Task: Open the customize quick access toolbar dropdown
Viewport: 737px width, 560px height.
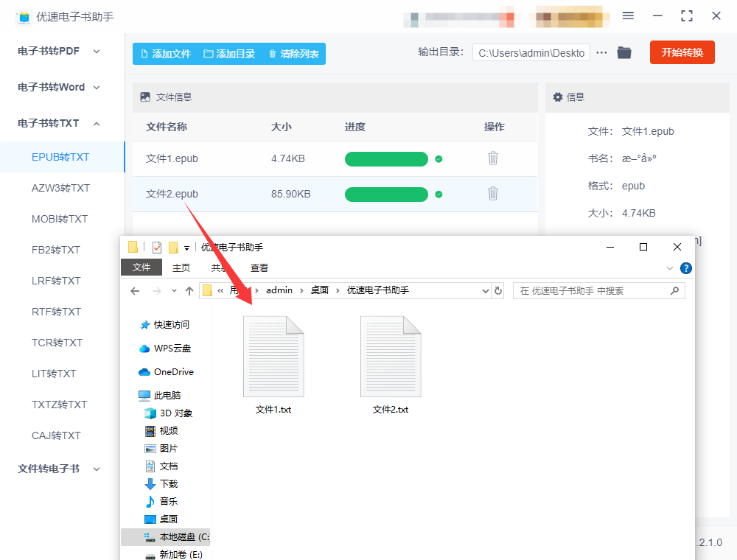Action: click(186, 248)
